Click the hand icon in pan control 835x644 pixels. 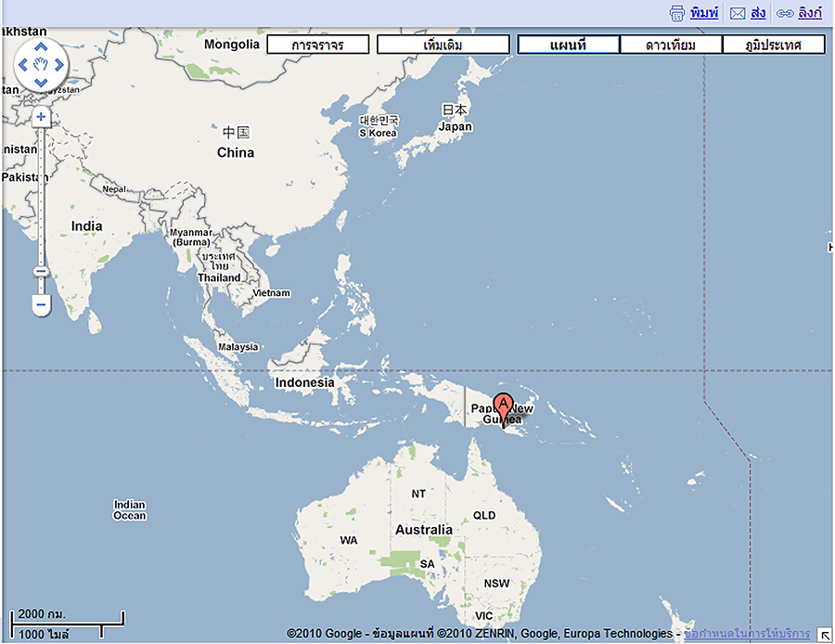click(41, 65)
